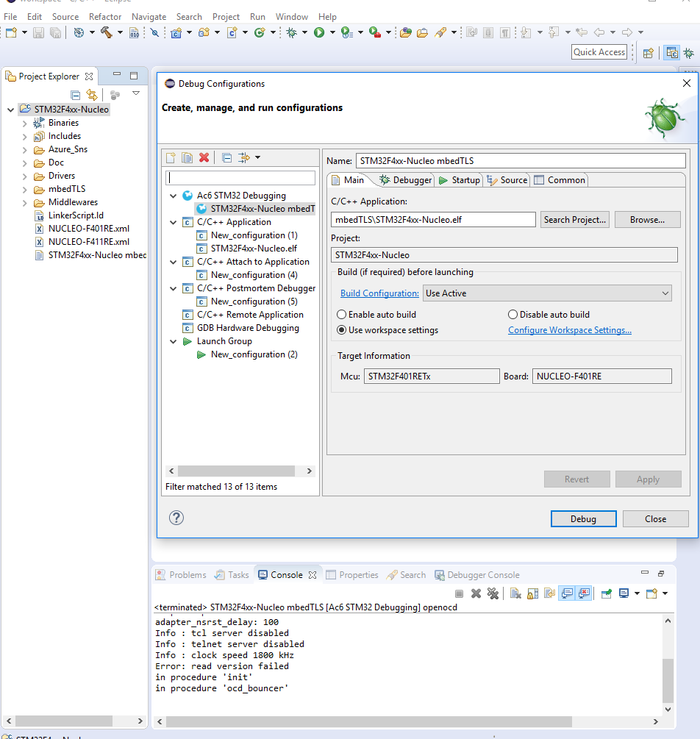
Task: Click the debug bug toolbar icon
Action: tap(292, 32)
